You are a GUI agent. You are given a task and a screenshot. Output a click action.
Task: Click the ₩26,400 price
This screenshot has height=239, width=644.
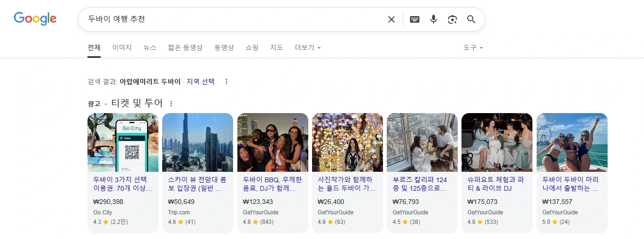[331, 202]
